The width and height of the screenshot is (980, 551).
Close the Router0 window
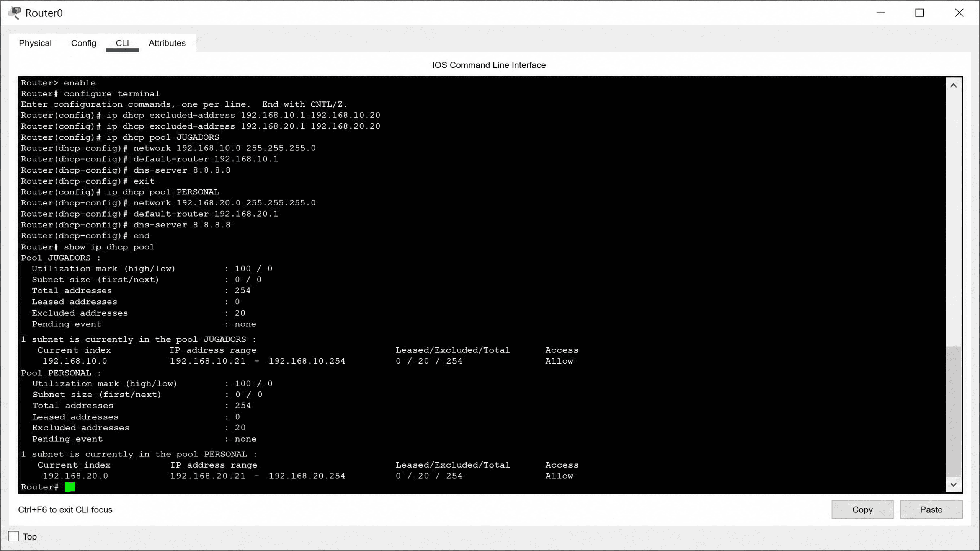pyautogui.click(x=959, y=13)
